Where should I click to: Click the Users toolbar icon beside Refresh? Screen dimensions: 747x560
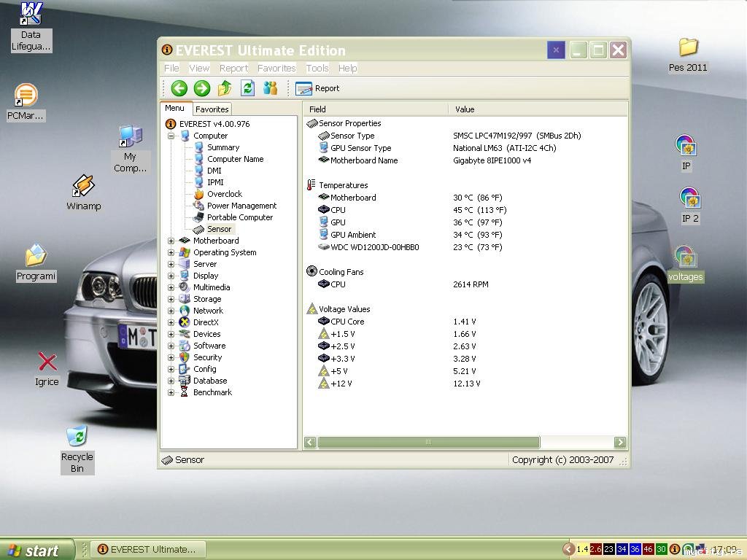tap(271, 88)
